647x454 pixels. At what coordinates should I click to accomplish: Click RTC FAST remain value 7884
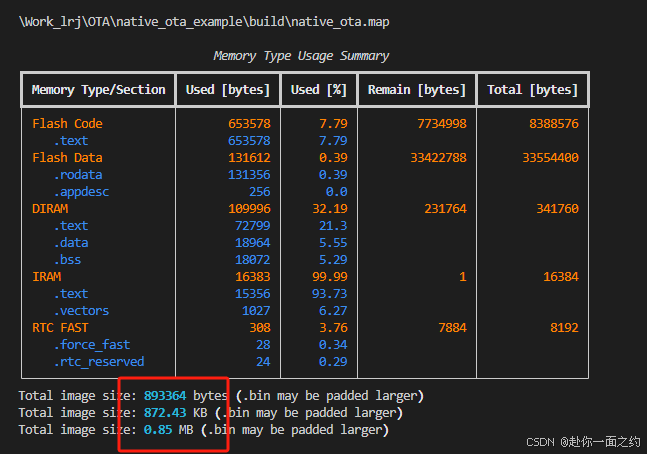pyautogui.click(x=452, y=328)
